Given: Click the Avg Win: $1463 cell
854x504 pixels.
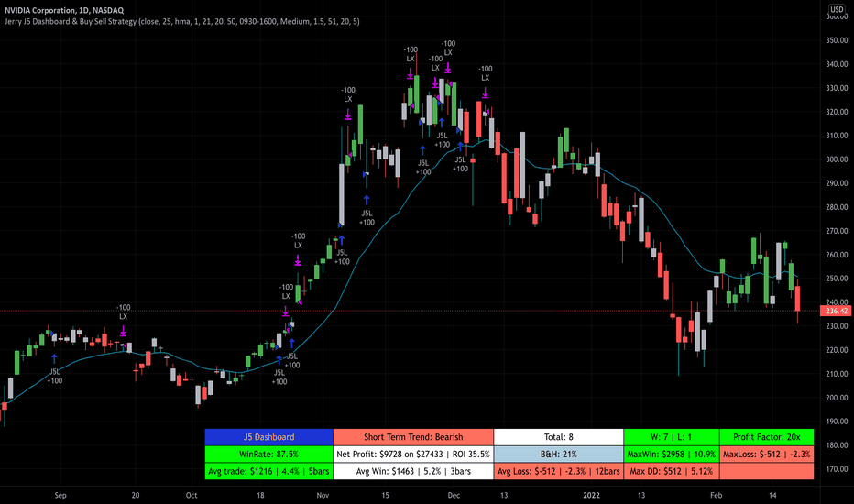Looking at the screenshot, I should tap(413, 471).
